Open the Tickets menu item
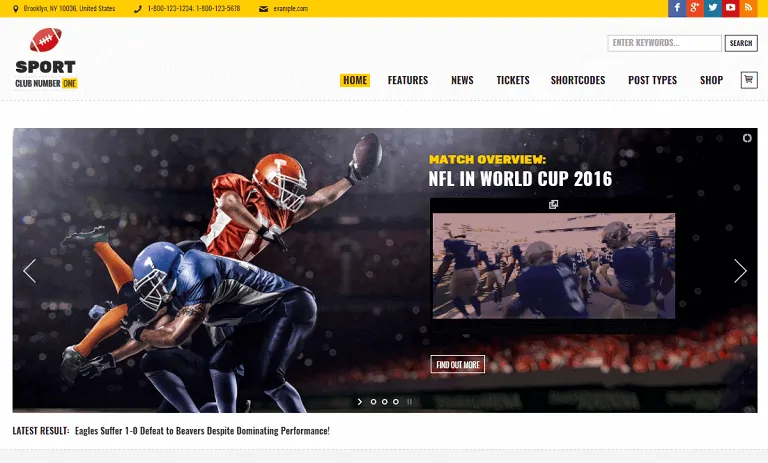 (513, 80)
